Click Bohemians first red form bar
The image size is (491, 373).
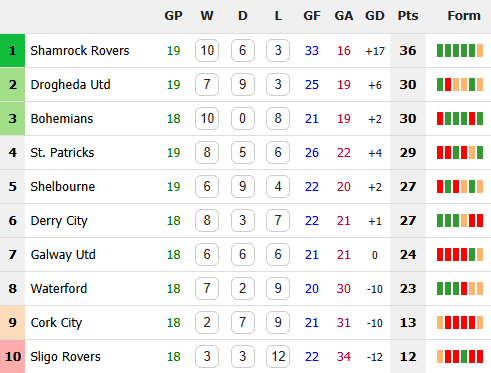pos(440,119)
